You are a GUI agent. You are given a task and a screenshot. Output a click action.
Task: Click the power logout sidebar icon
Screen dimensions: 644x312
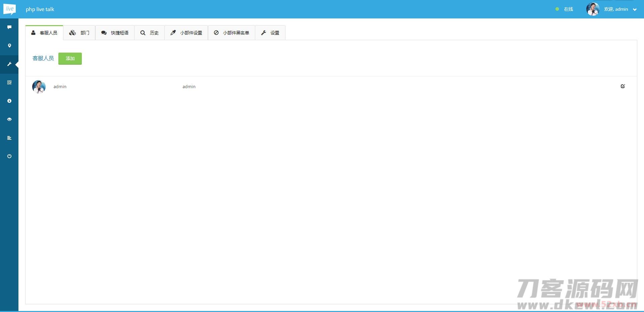(x=9, y=156)
